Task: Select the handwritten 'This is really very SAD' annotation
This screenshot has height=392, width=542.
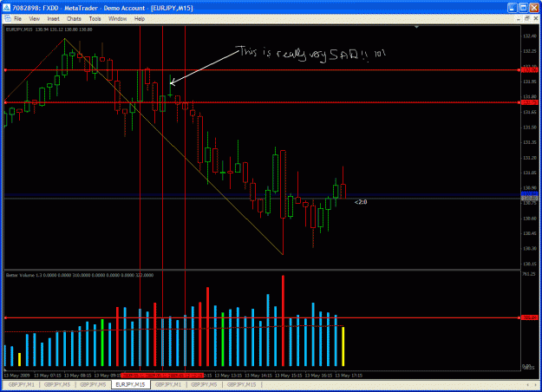Action: [x=310, y=54]
